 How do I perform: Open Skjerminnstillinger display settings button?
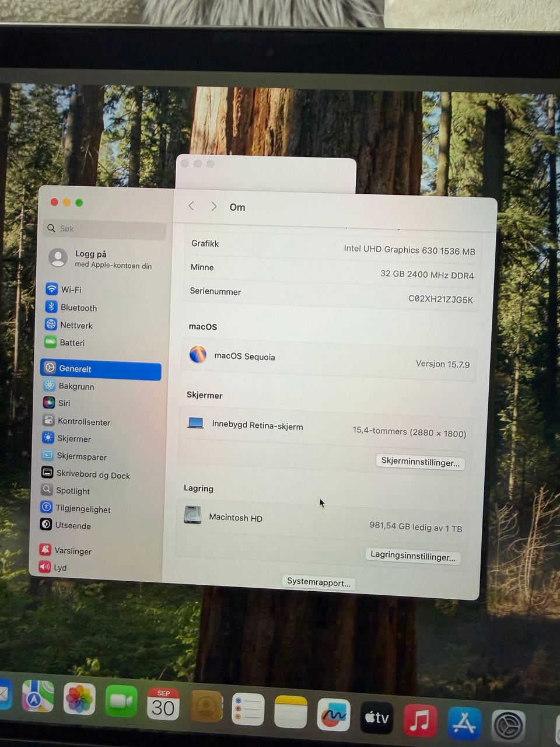420,462
